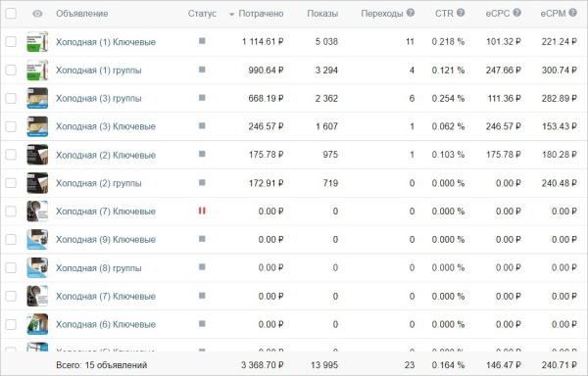Viewport: 588px width, 376px height.
Task: Open ad Холодная (2) Ключевые
Action: click(106, 155)
